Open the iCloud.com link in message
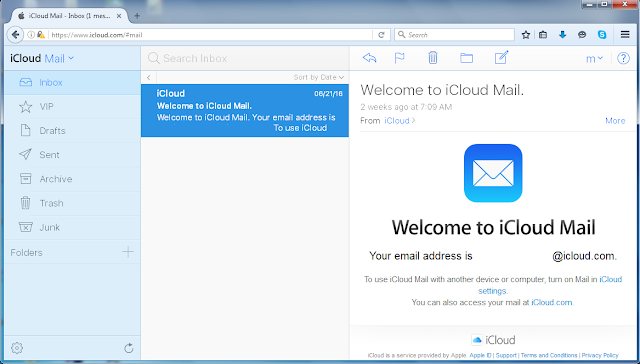Image resolution: width=640 pixels, height=364 pixels. click(x=551, y=302)
